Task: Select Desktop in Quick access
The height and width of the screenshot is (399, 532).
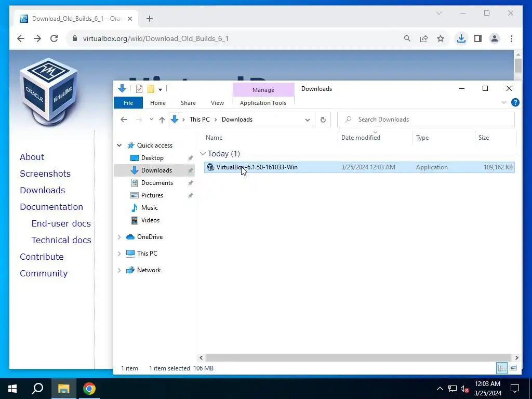Action: [152, 158]
